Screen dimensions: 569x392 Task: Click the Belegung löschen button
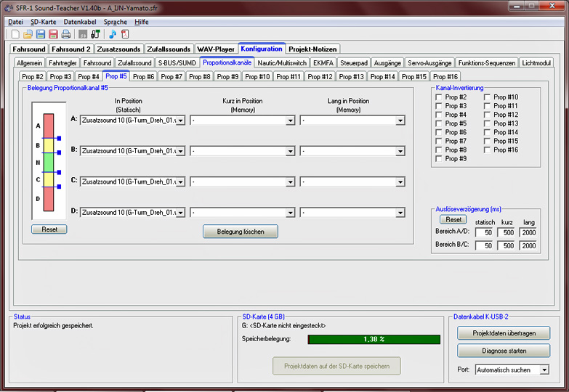[240, 232]
